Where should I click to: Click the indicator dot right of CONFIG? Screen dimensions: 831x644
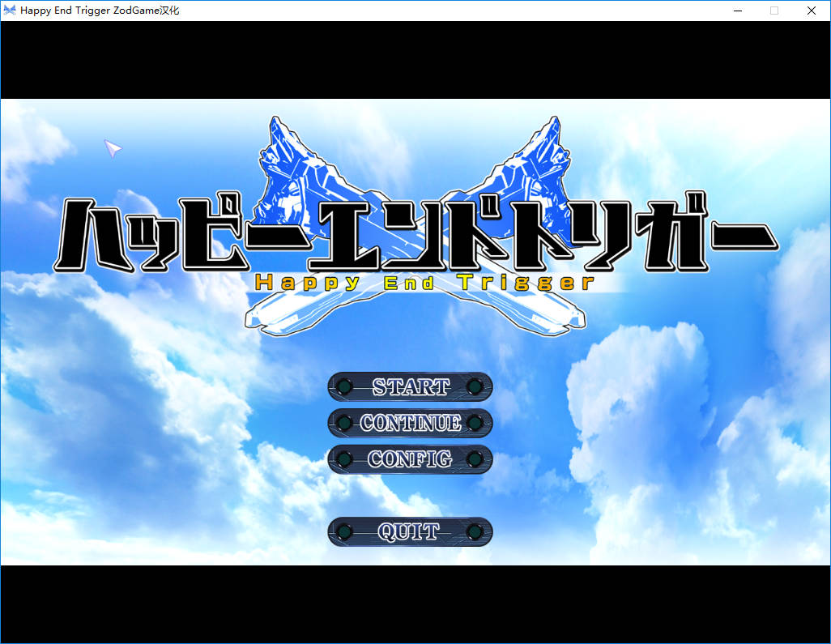click(x=475, y=459)
